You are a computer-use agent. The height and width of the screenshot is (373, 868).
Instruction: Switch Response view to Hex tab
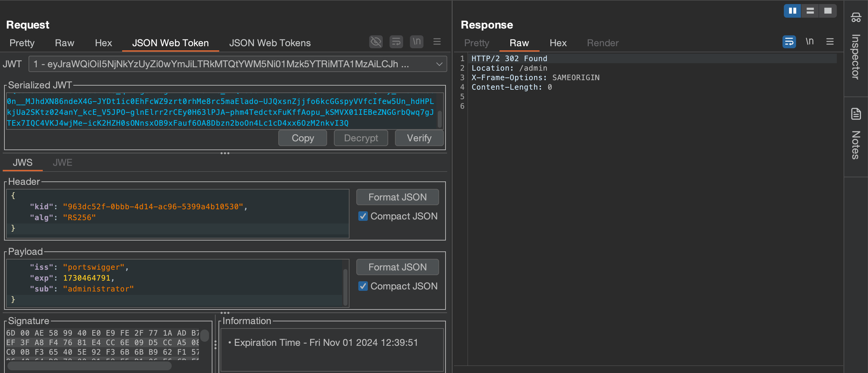pyautogui.click(x=558, y=43)
